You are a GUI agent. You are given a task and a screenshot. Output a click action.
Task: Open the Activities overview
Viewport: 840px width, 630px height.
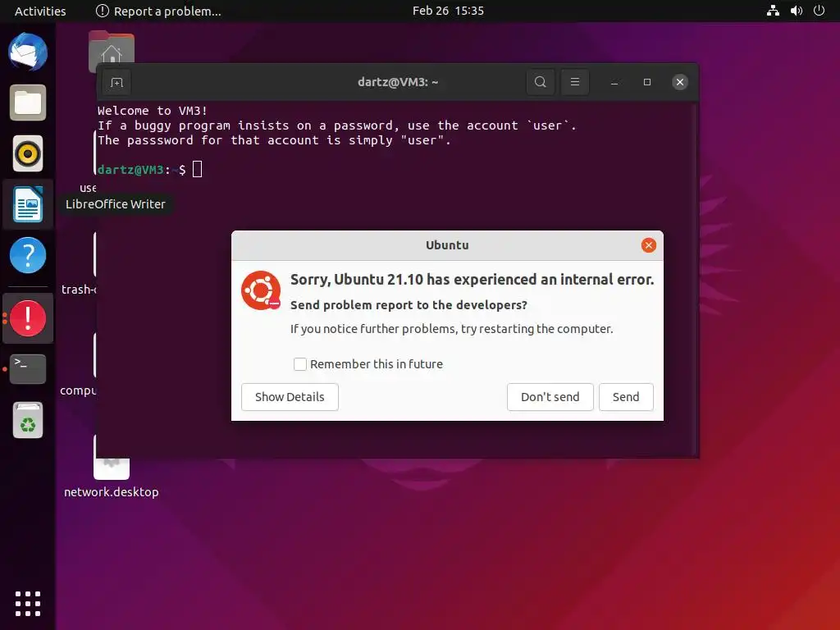(40, 11)
